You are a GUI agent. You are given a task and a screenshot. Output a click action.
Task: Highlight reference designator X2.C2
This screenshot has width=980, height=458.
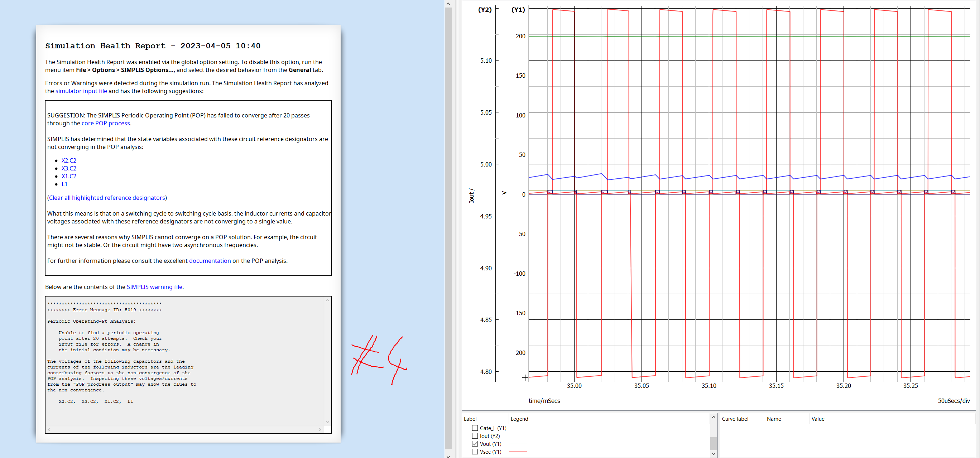point(69,160)
